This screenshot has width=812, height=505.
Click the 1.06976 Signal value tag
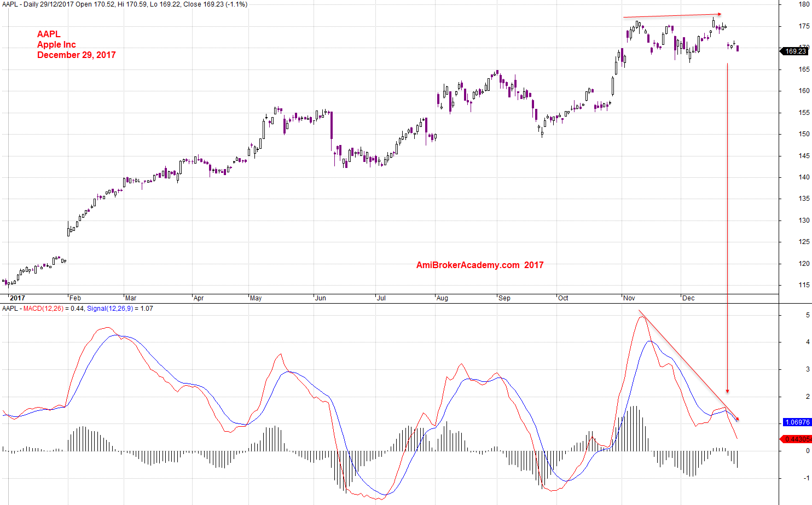coord(797,422)
